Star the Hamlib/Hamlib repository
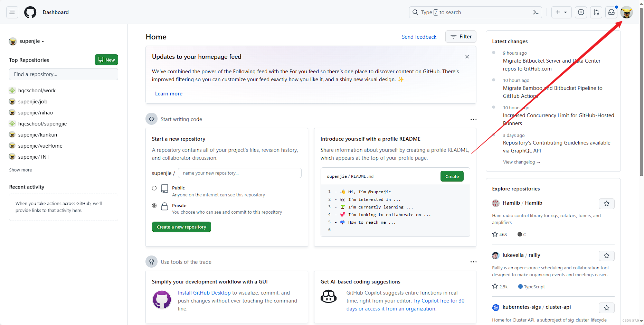The width and height of the screenshot is (644, 325). pos(606,204)
